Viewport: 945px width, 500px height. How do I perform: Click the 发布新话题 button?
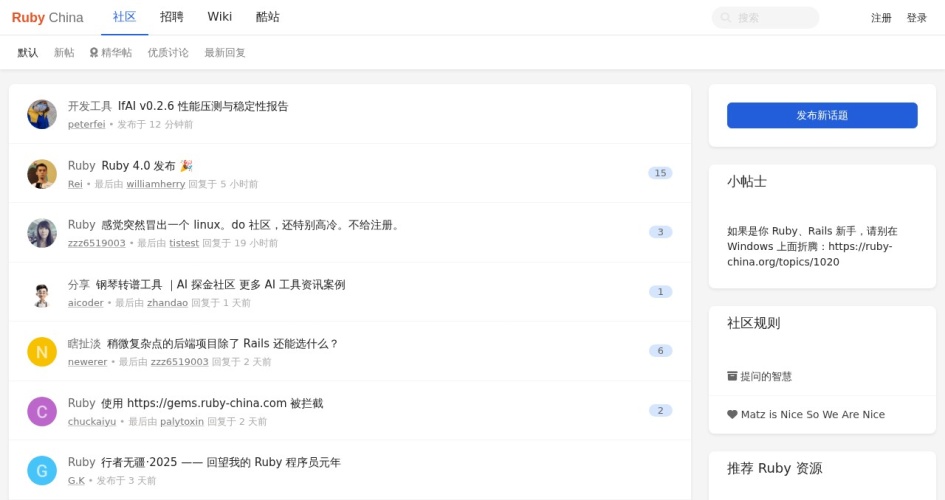822,116
